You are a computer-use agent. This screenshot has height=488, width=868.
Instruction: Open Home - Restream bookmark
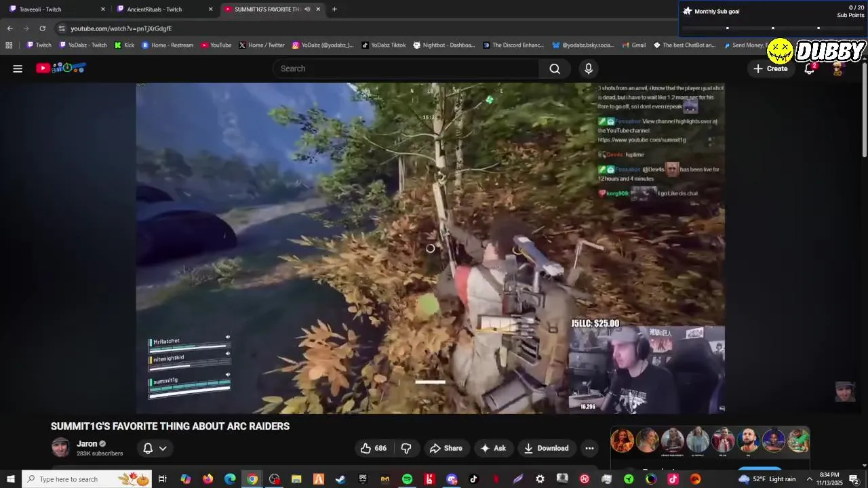coord(167,45)
